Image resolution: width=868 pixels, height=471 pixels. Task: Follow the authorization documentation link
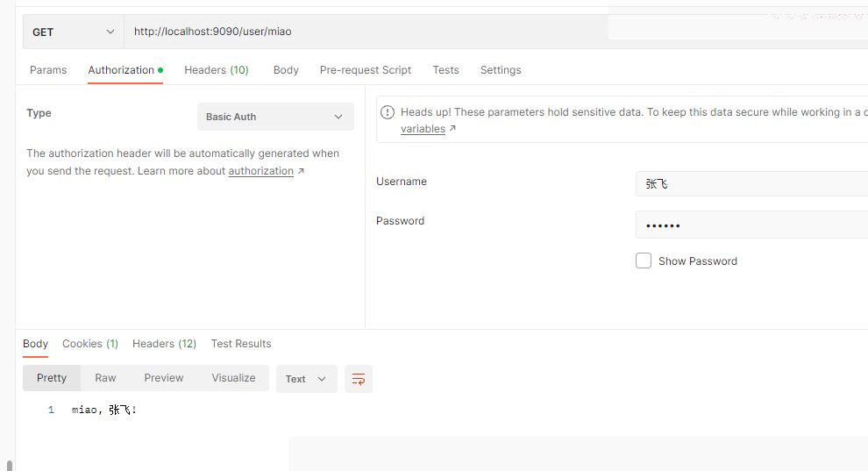tap(260, 171)
